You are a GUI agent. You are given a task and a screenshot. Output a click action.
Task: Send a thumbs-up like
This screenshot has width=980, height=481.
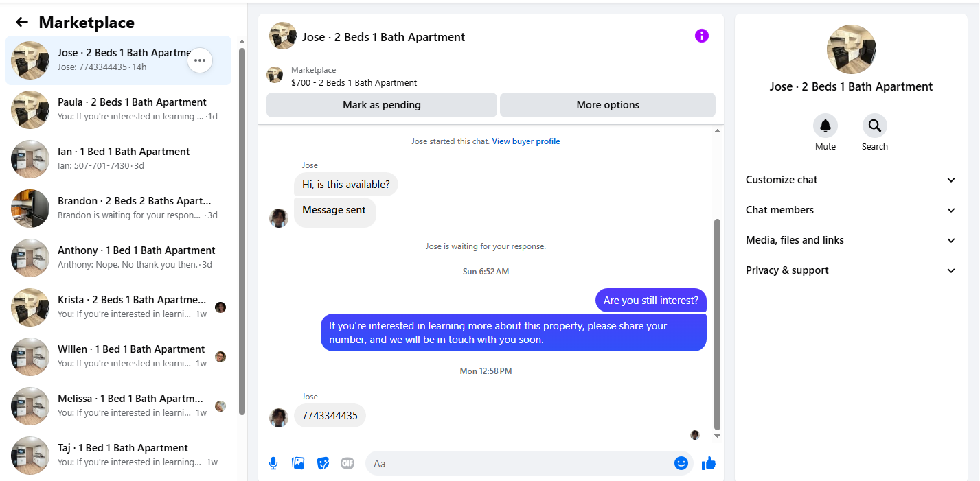click(x=708, y=463)
